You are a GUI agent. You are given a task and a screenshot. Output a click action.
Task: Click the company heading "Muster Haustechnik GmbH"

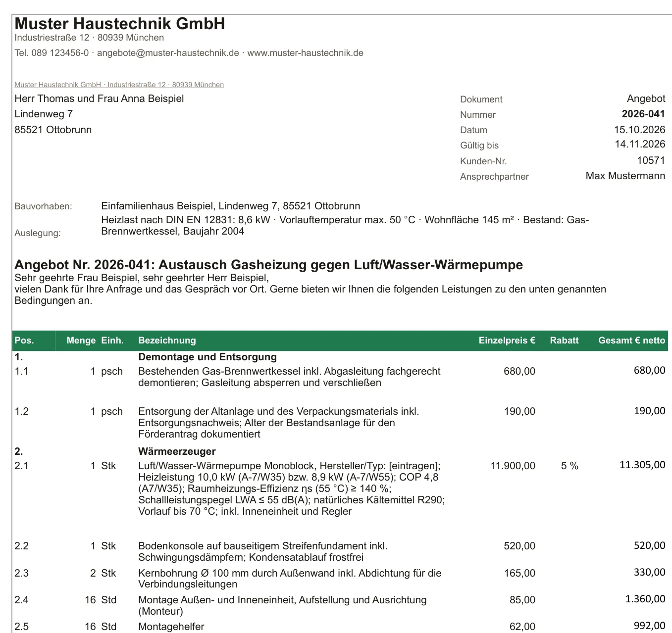(x=120, y=23)
